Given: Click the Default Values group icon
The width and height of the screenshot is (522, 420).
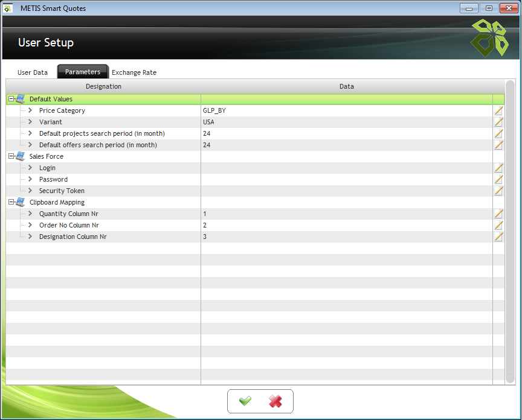Looking at the screenshot, I should 21,99.
